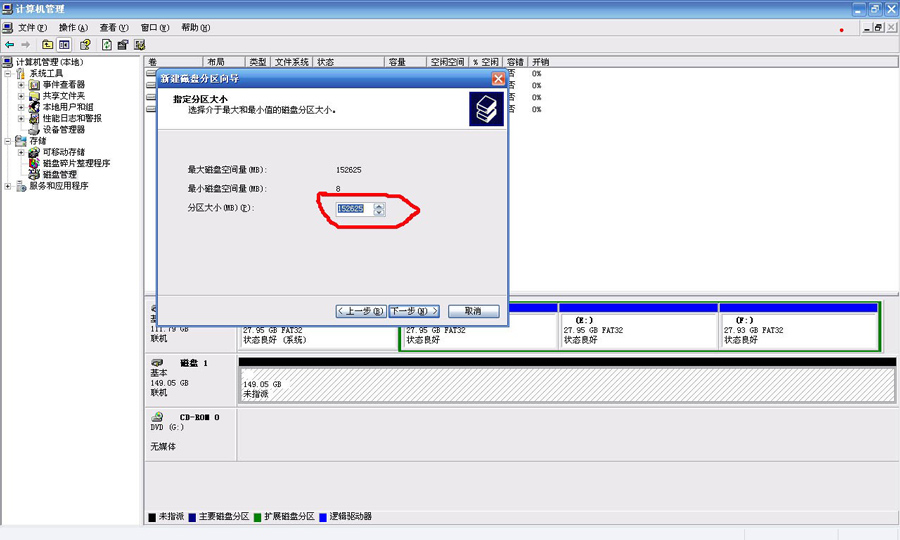Click the Help question-mark toolbar icon
900x540 pixels.
pyautogui.click(x=86, y=45)
